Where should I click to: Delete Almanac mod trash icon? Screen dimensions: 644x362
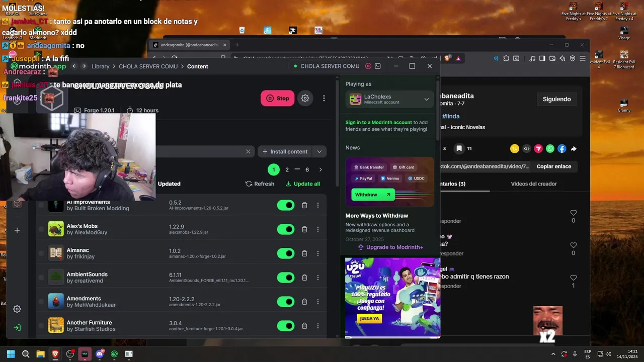pyautogui.click(x=304, y=253)
